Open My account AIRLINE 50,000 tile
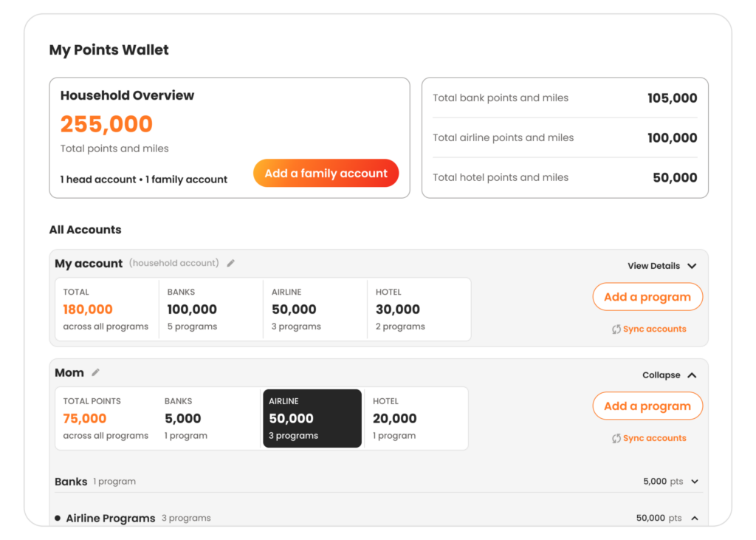The image size is (756, 540). (315, 310)
